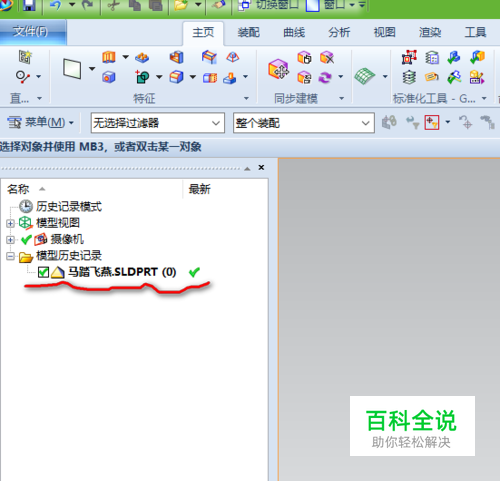500x481 pixels.
Task: Open the Datum Plane dropdown arrow
Action: coord(92,69)
